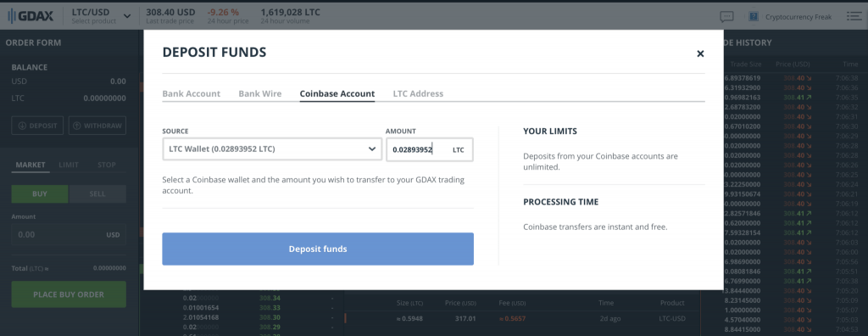Click the order Amount USD field
The image size is (868, 336).
click(69, 234)
